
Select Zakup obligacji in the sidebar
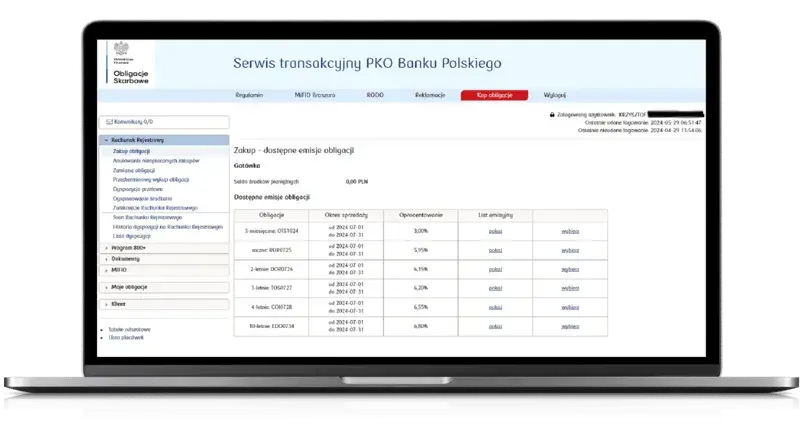(x=132, y=152)
